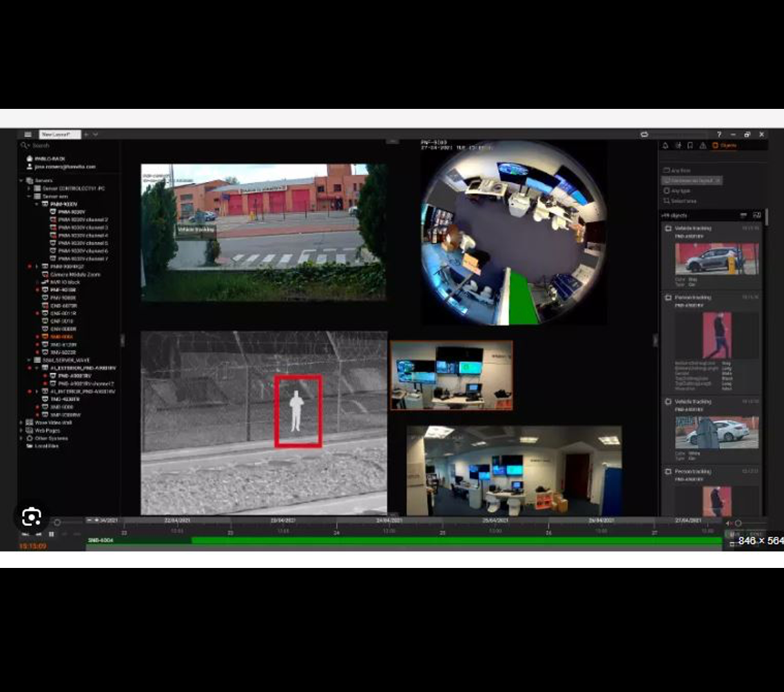Remove the Cameras on layout filter chip
Viewport: 784px width, 692px height.
coord(719,181)
